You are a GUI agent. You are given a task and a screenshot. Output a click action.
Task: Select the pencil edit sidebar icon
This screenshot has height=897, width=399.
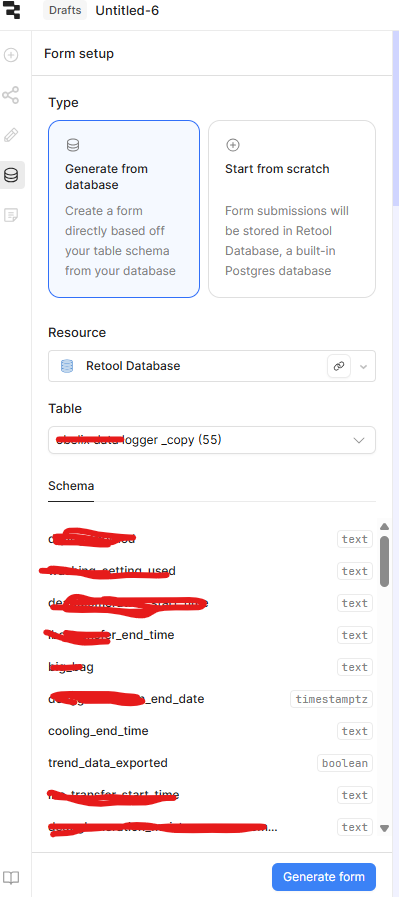tap(11, 135)
